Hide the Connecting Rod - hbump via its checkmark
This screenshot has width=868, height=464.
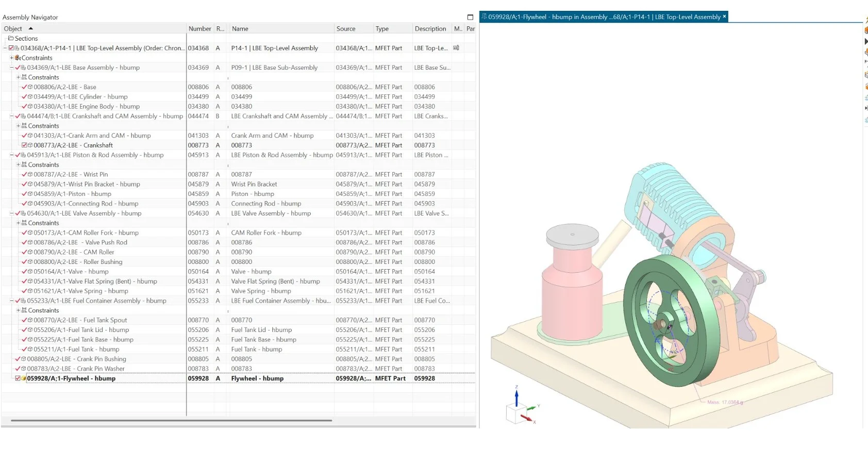[24, 204]
